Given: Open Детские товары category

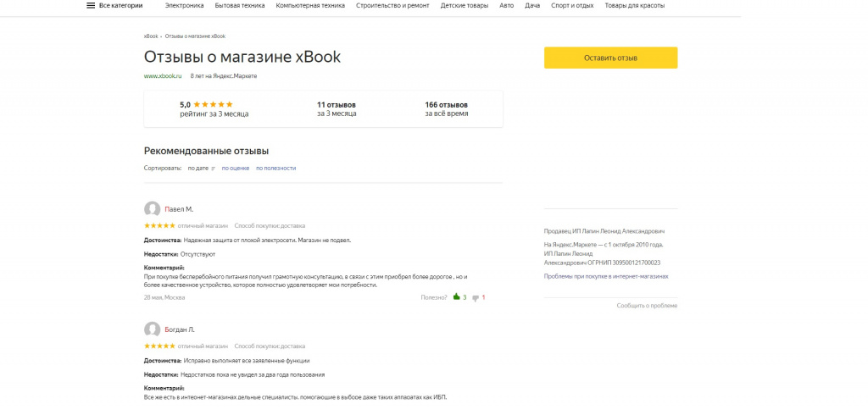Looking at the screenshot, I should point(465,6).
